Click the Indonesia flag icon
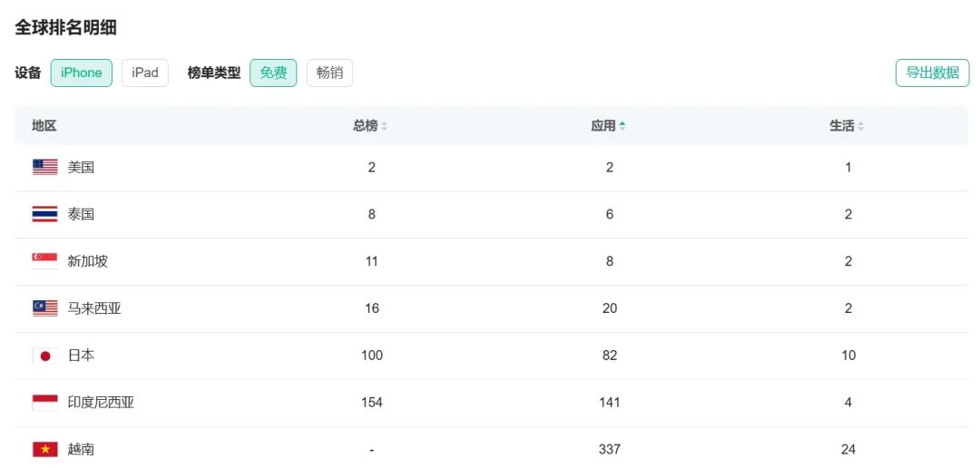980x468 pixels. pos(45,403)
